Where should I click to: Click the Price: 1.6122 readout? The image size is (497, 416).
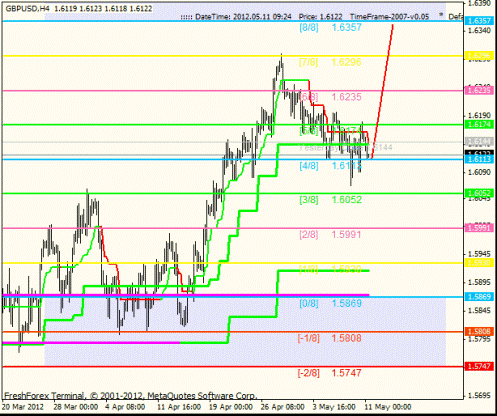pyautogui.click(x=320, y=17)
